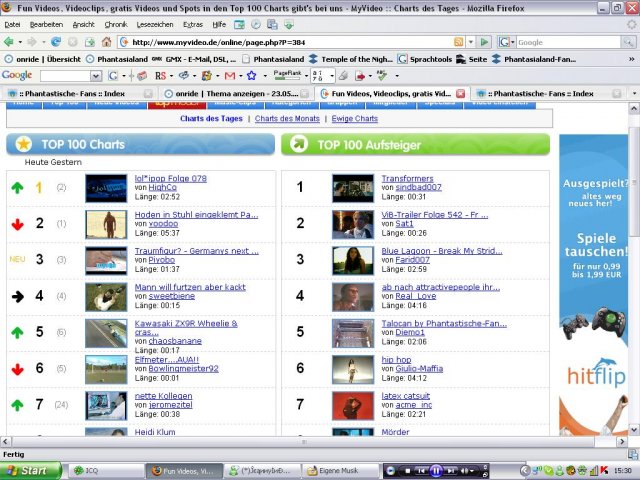The width and height of the screenshot is (640, 480).
Task: Click the Kawasaki ZX9R Wheelie thumbnail
Action: tap(106, 333)
